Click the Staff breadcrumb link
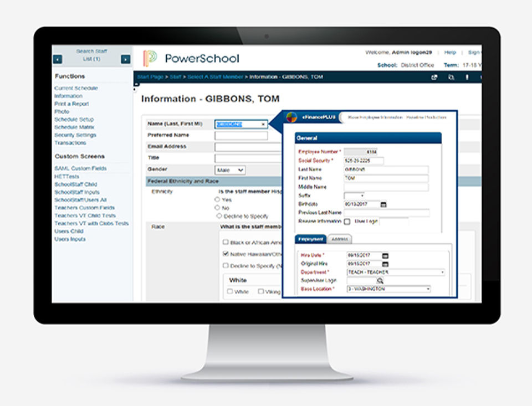This screenshot has width=532, height=406. (x=176, y=77)
